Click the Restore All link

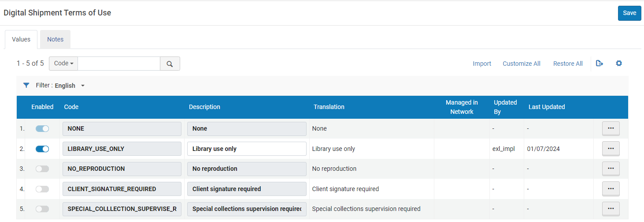pyautogui.click(x=568, y=64)
